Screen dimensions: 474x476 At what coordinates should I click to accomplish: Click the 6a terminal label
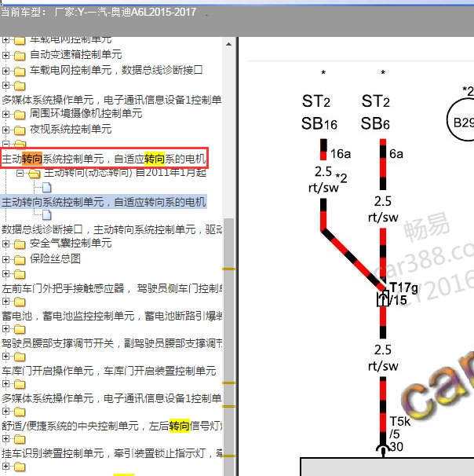[396, 154]
